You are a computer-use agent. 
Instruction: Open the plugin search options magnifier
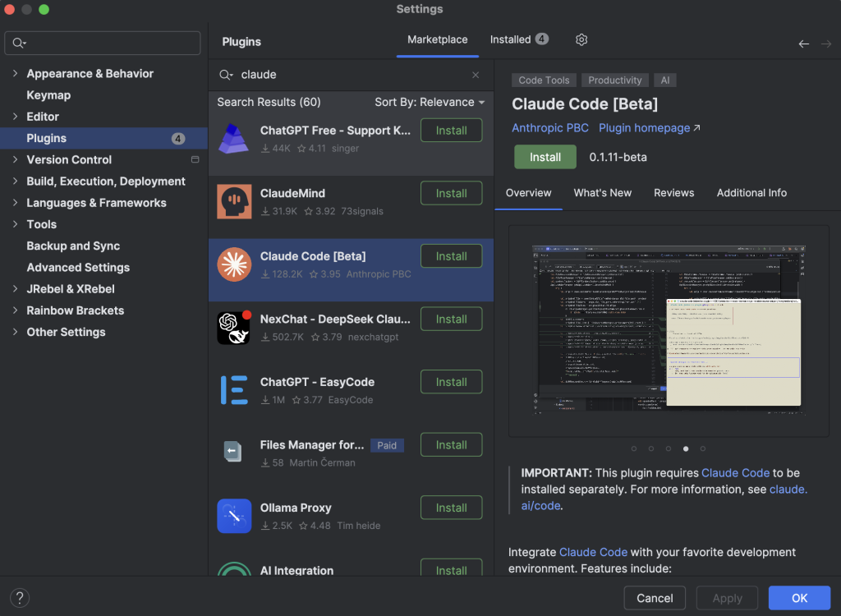point(227,75)
